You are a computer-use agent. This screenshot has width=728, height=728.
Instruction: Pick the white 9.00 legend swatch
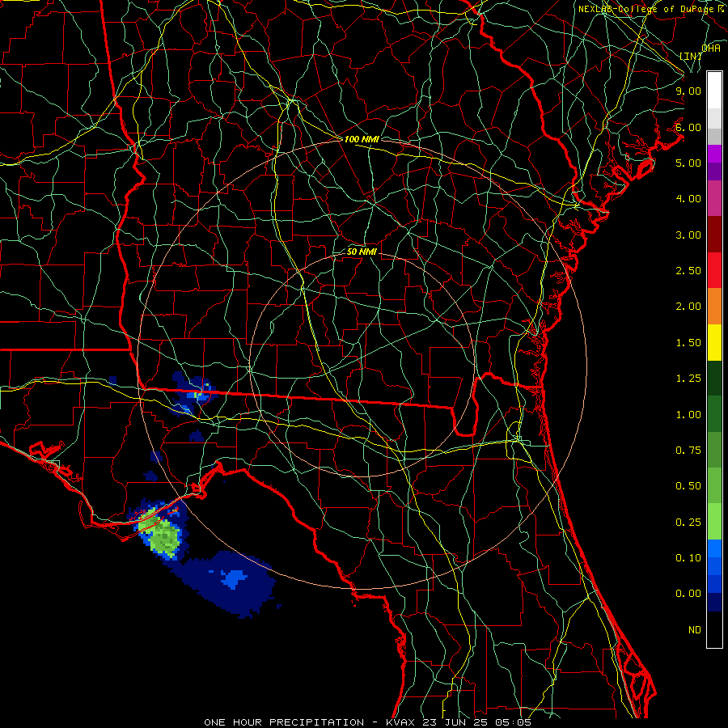click(714, 91)
